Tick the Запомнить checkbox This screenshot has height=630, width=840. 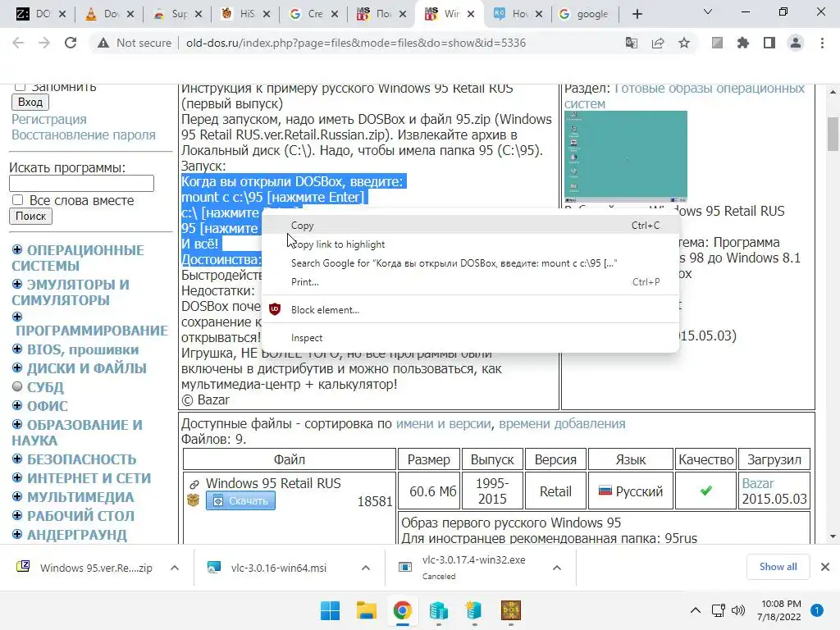(20, 86)
